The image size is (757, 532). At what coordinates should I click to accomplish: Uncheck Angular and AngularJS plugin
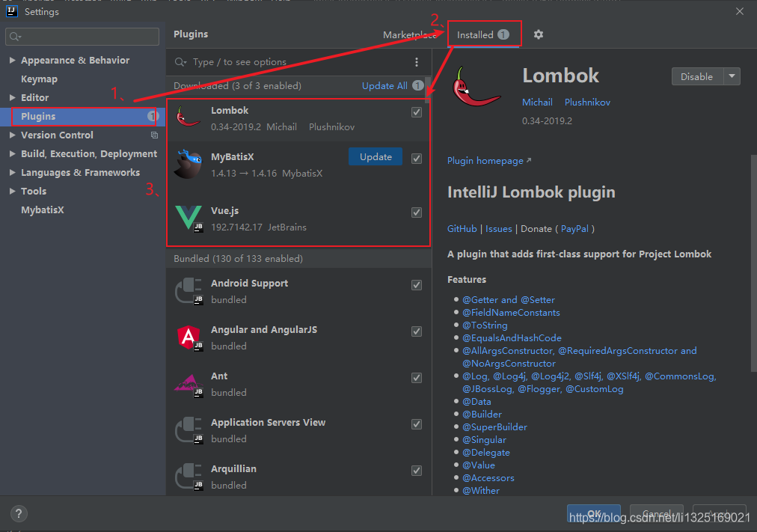coord(417,331)
